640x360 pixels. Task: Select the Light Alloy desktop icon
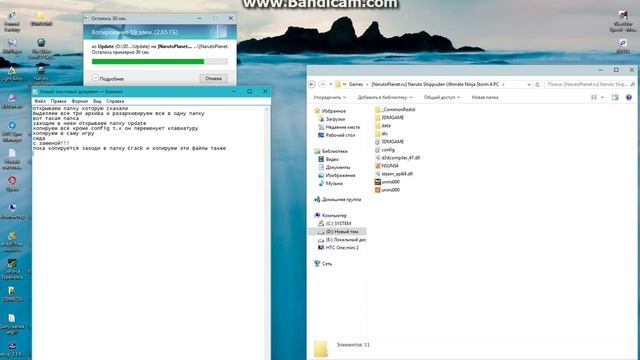coord(12,73)
